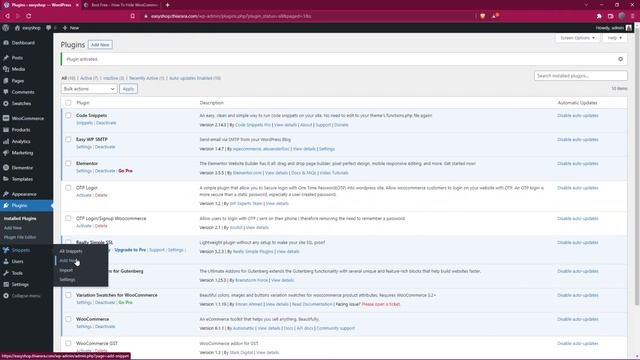Dismiss the Plugin activated notice
Screen dimensions: 640x360
point(620,59)
